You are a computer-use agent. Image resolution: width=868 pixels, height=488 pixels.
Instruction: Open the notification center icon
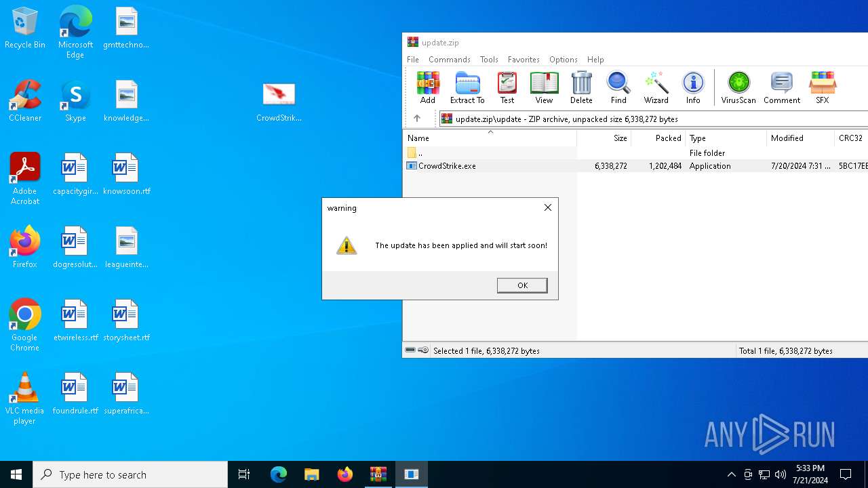pyautogui.click(x=846, y=474)
